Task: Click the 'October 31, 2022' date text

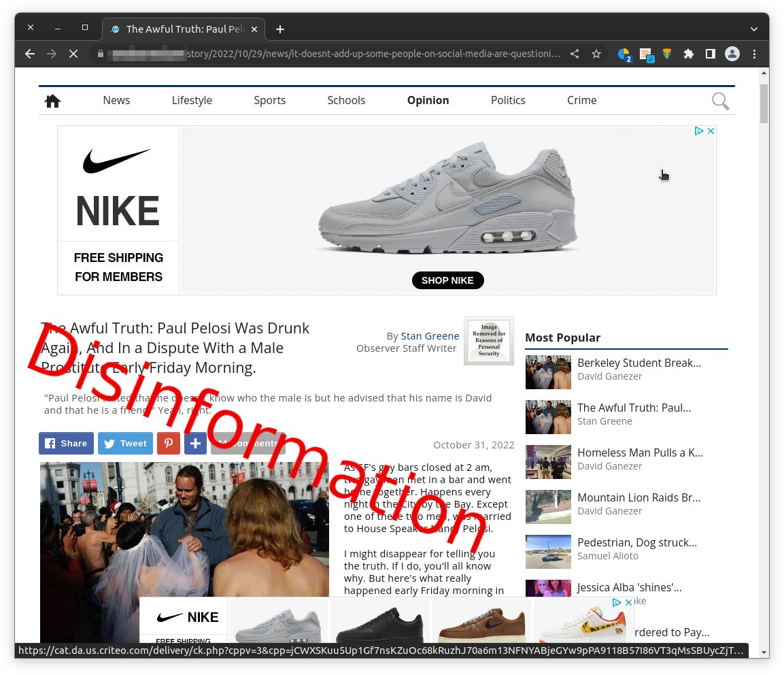Action: click(x=473, y=445)
